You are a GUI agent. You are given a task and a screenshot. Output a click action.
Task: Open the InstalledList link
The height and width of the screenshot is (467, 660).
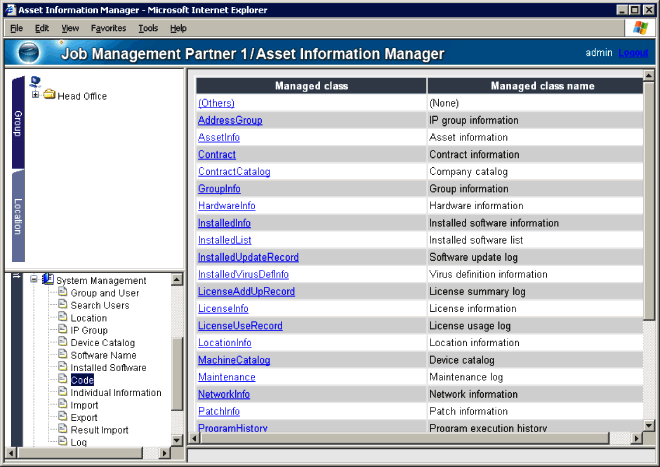[x=225, y=240]
